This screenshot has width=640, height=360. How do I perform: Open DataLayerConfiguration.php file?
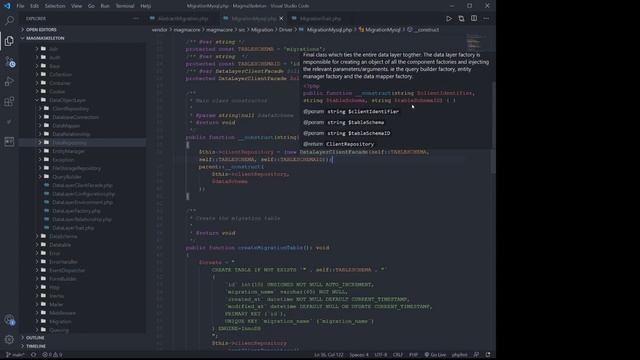(83, 194)
